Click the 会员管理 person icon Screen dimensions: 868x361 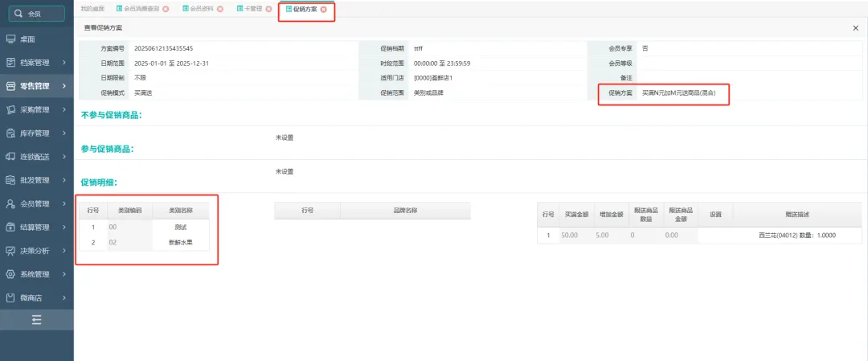point(11,203)
